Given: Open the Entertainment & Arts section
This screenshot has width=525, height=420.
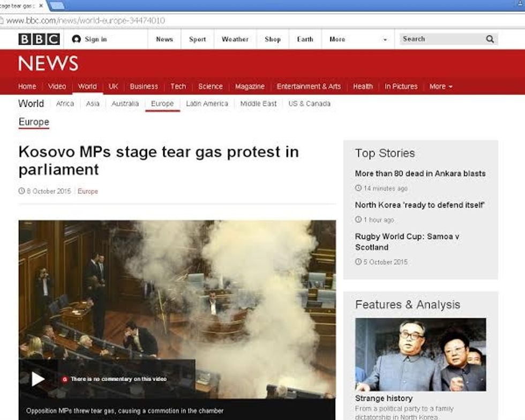Looking at the screenshot, I should click(x=309, y=86).
